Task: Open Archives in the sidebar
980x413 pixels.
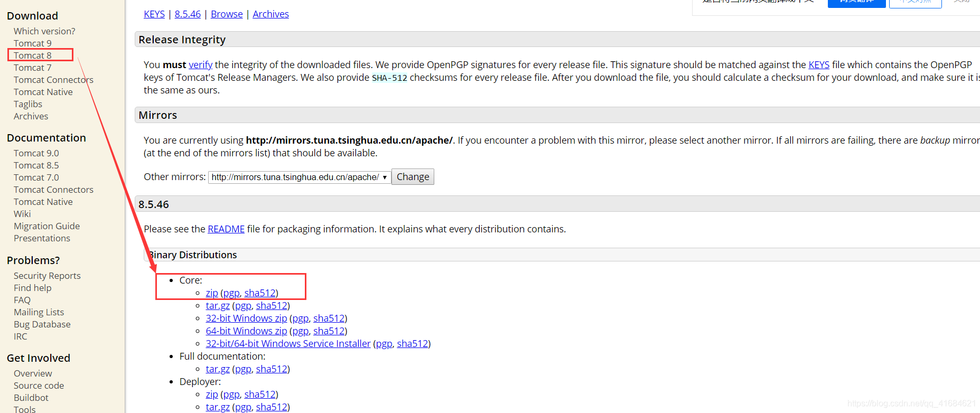Action: [31, 116]
